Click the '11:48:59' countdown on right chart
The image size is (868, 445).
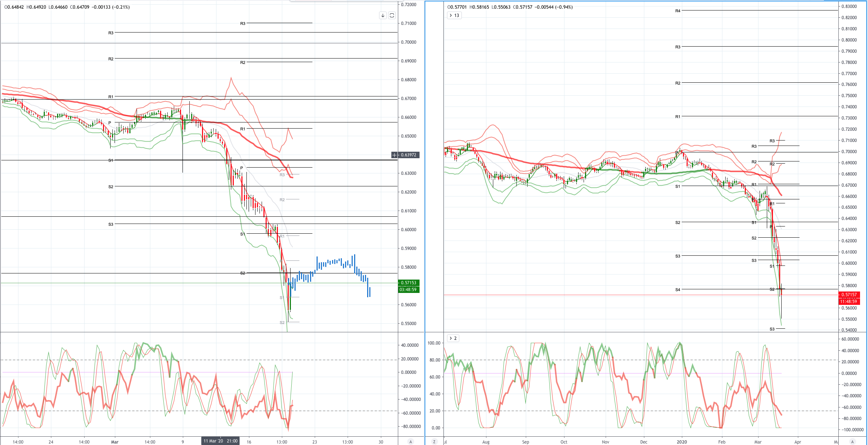pos(849,302)
